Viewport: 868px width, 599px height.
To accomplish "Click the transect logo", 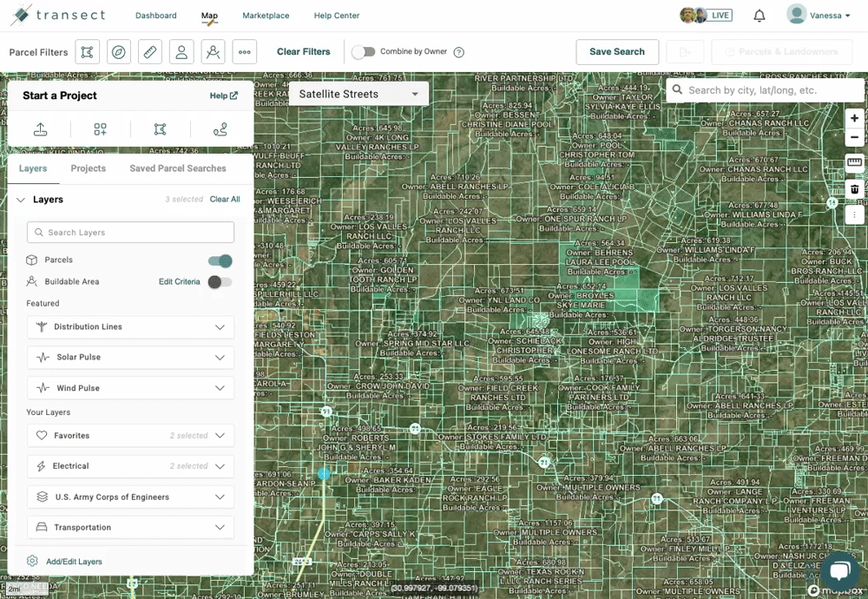I will click(x=58, y=15).
